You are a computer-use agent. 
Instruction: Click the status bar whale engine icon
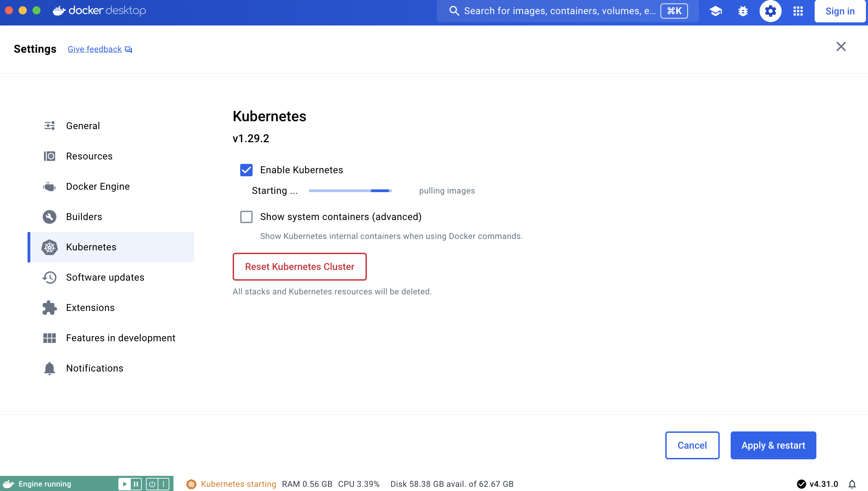click(x=8, y=484)
